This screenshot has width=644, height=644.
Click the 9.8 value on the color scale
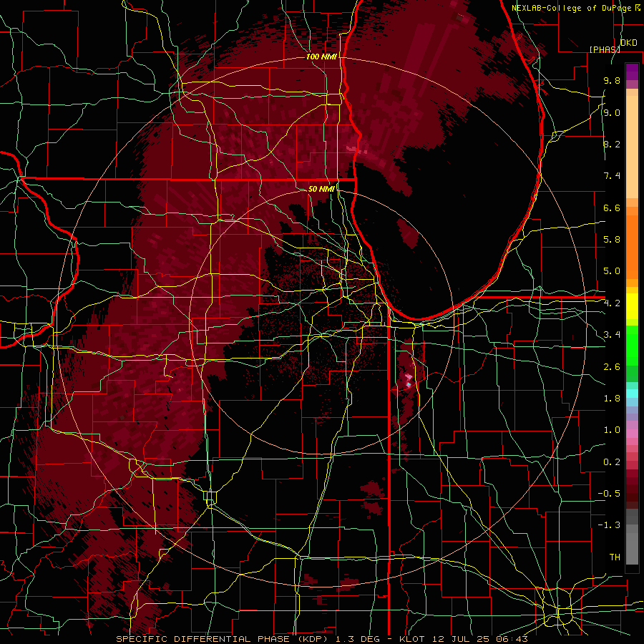[612, 81]
